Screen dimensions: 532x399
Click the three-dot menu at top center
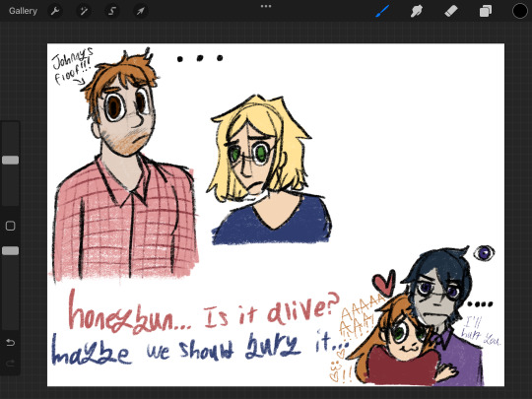[x=266, y=6]
